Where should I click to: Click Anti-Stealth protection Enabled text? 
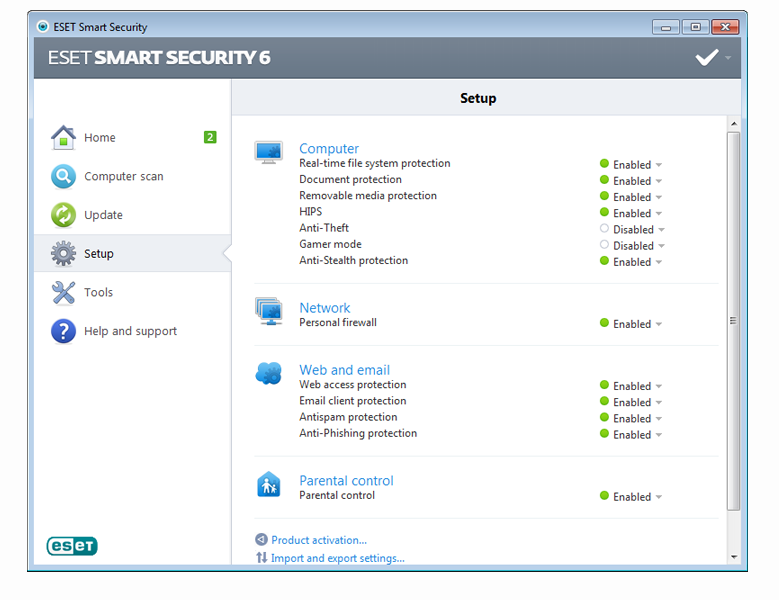[x=632, y=262]
